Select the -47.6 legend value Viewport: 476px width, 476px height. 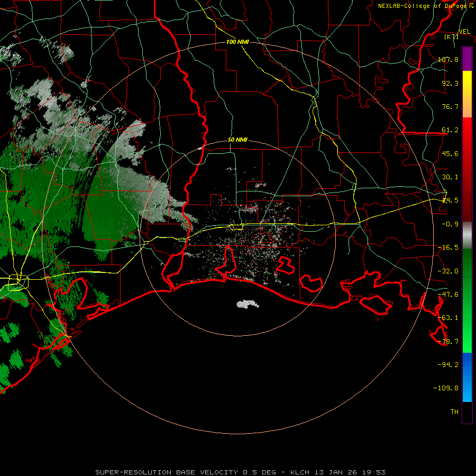(x=448, y=295)
